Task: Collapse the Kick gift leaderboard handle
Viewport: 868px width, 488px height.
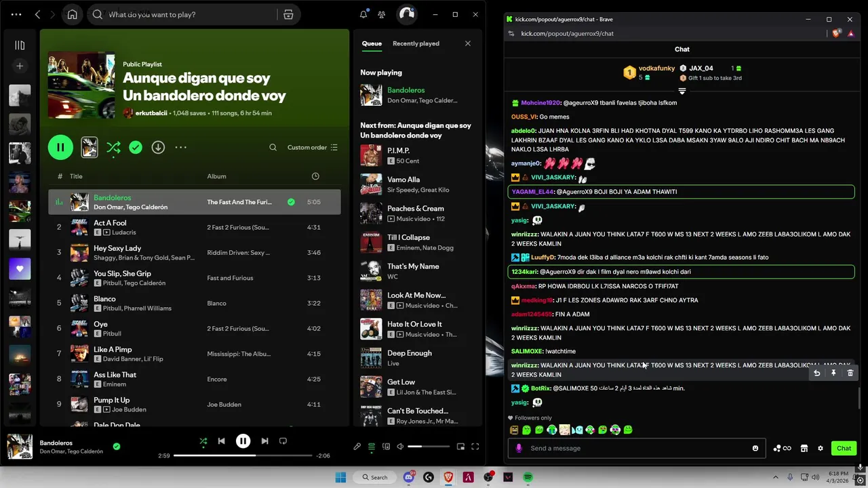Action: [682, 91]
